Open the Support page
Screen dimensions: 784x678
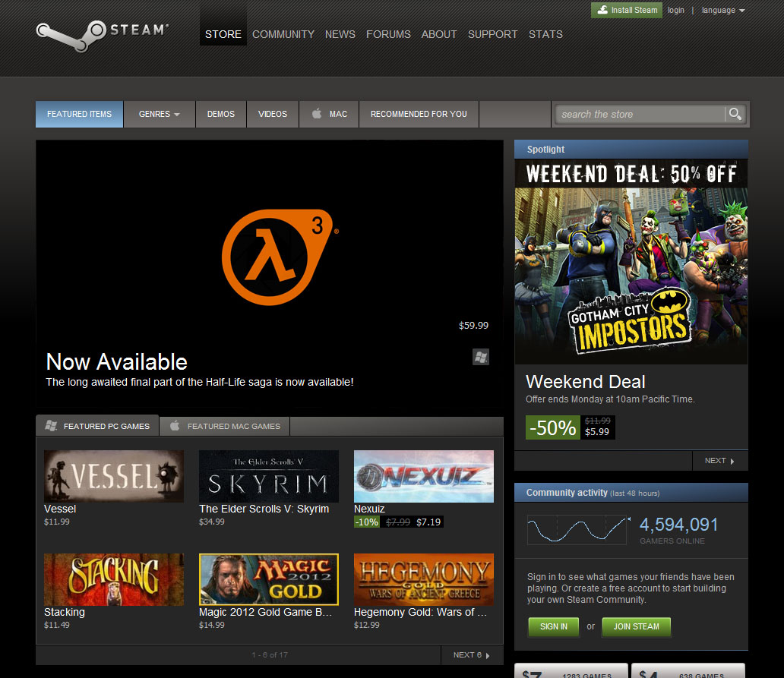(x=492, y=34)
